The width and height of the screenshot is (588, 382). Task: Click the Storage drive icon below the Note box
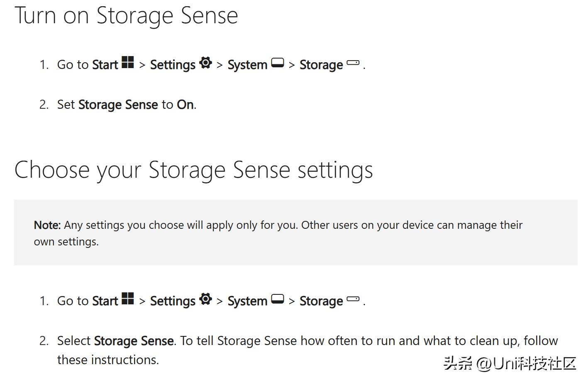(353, 299)
